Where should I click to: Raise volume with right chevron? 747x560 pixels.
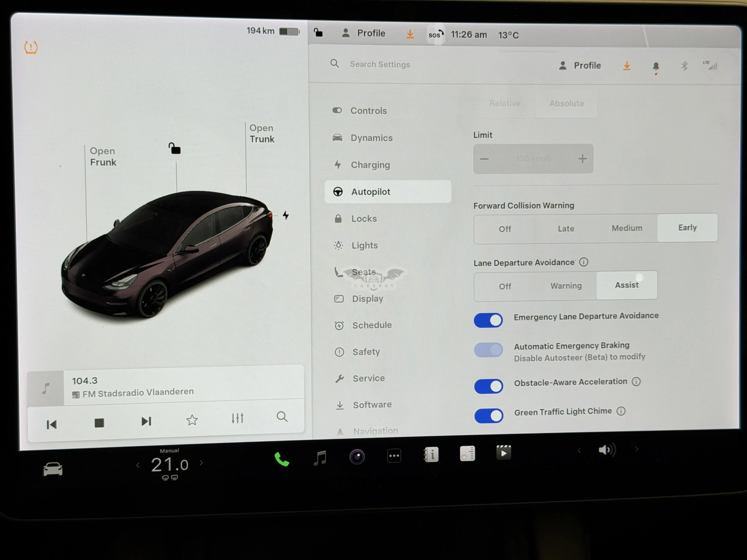point(637,449)
